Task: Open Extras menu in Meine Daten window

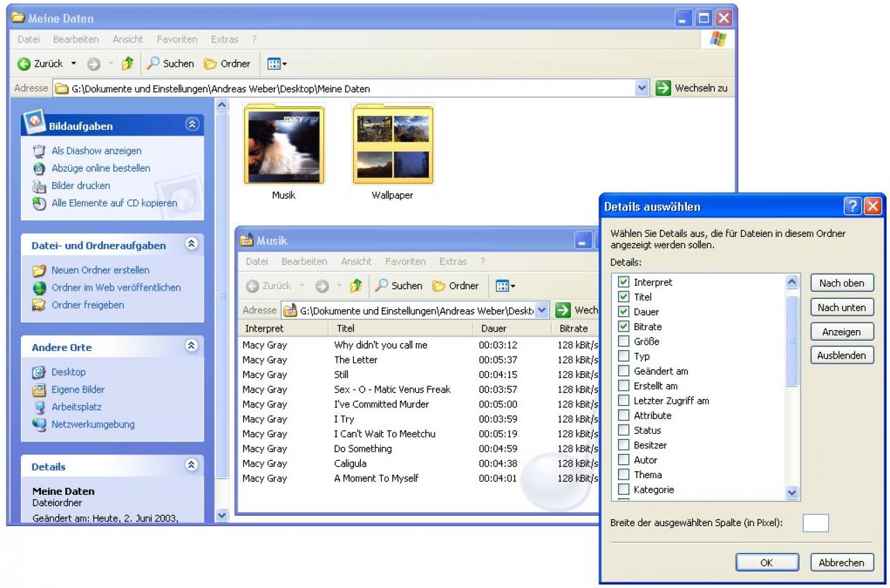Action: 225,40
